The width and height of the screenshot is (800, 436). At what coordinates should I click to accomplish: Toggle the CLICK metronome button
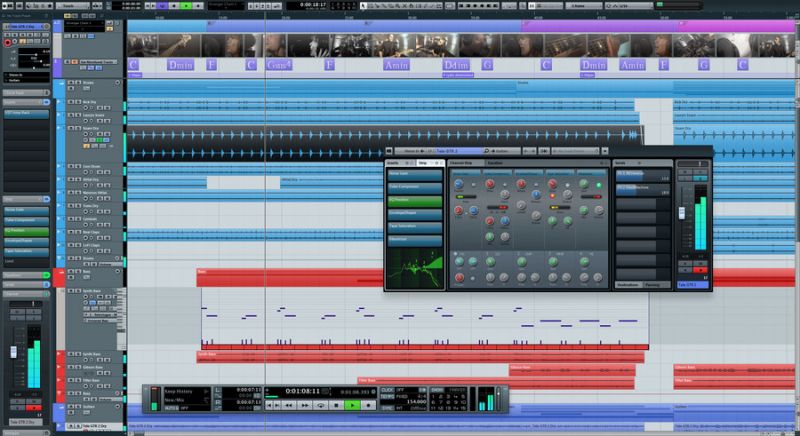tap(387, 390)
